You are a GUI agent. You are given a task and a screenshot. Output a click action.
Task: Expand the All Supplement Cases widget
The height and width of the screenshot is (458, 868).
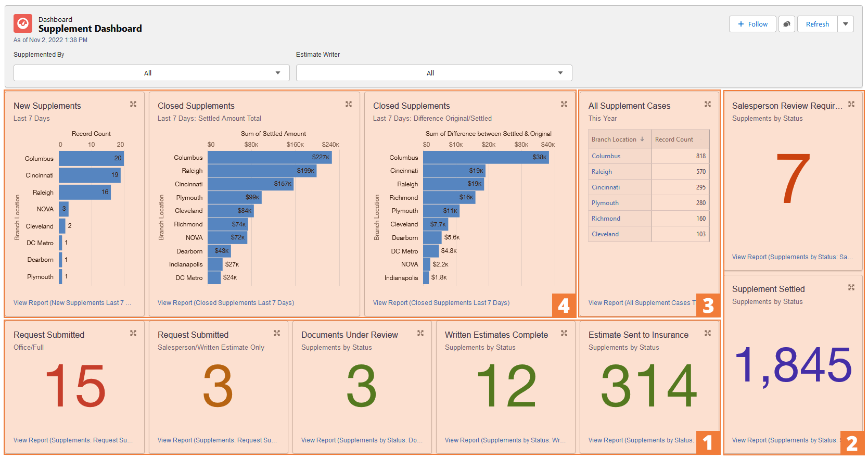pyautogui.click(x=708, y=105)
